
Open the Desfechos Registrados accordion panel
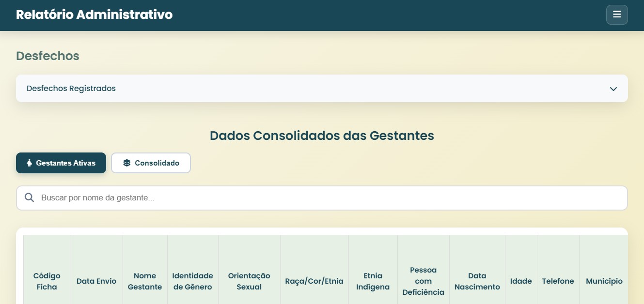point(322,88)
